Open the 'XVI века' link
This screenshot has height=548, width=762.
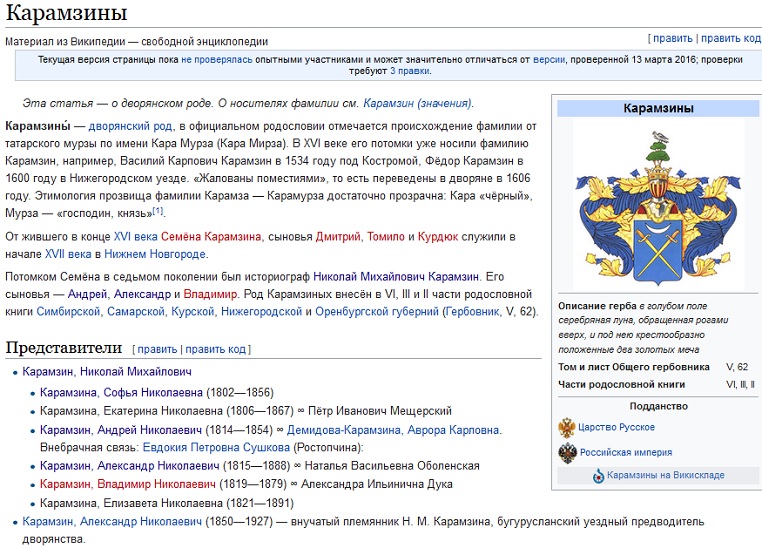136,237
